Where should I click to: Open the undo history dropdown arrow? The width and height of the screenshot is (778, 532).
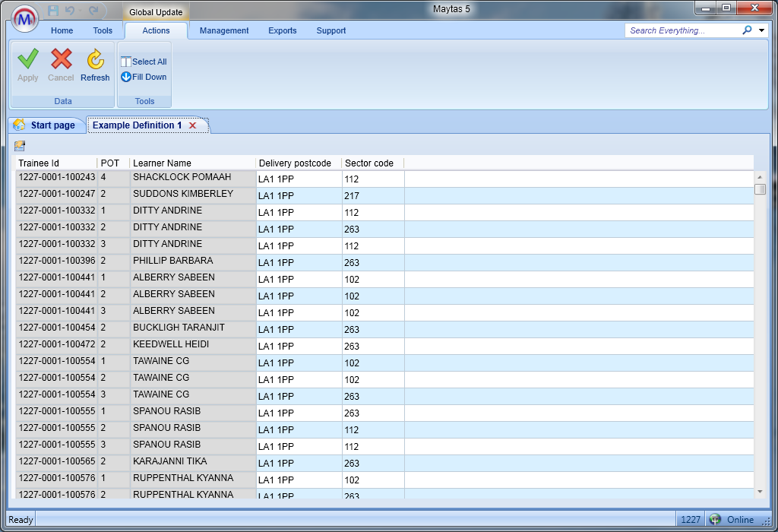click(80, 11)
